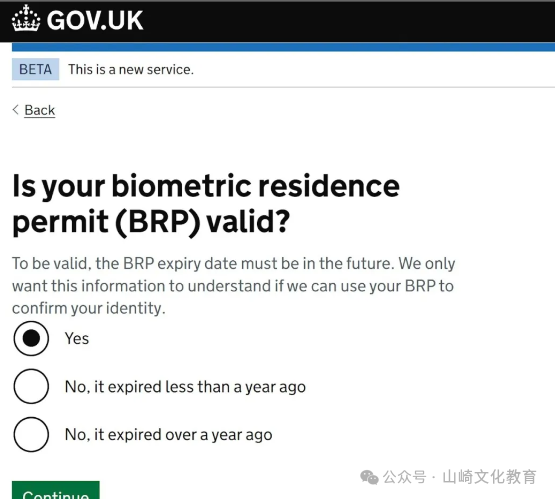This screenshot has height=499, width=555.
Task: Click the BRP valid question heading
Action: pyautogui.click(x=206, y=204)
